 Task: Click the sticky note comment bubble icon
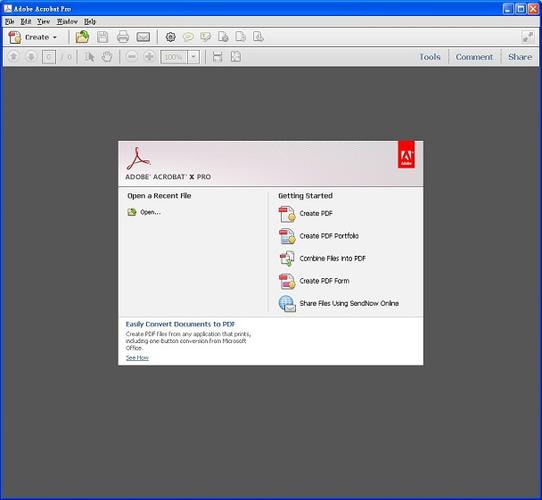[188, 37]
